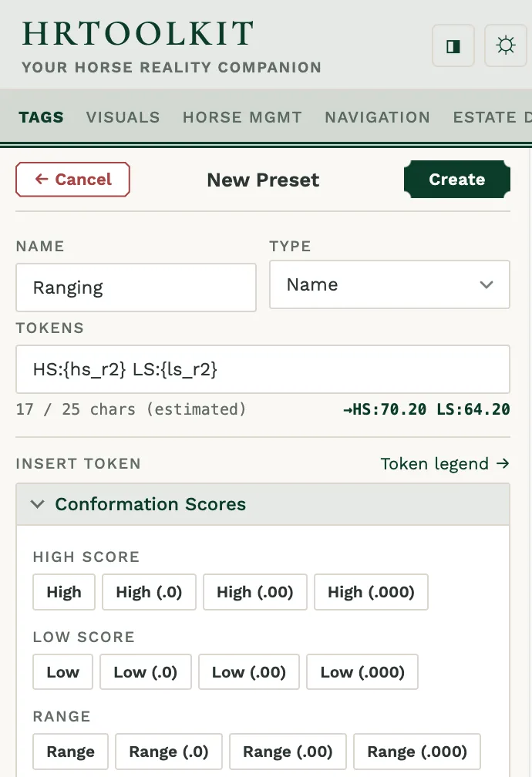
Task: Insert the High (.0) token
Action: [x=150, y=592]
